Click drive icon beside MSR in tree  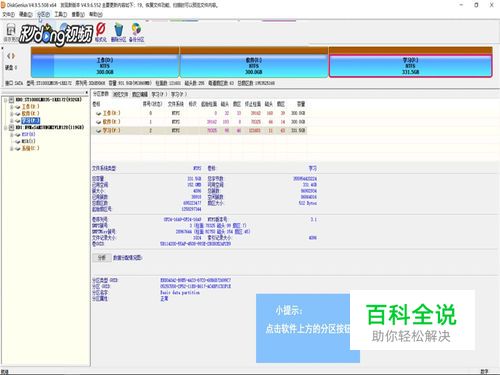[x=18, y=142]
